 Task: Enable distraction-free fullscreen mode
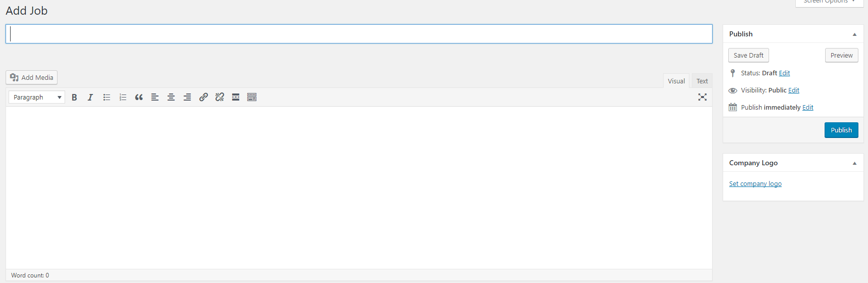tap(702, 97)
